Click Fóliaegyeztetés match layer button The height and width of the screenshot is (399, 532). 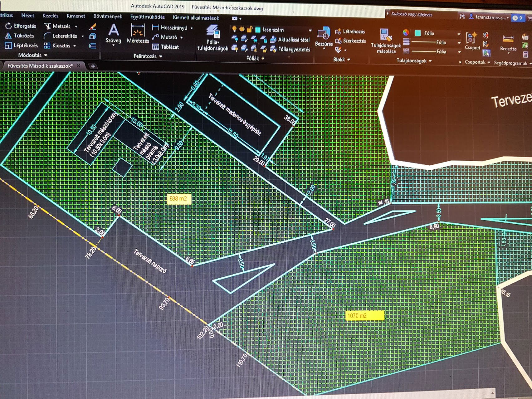click(x=290, y=49)
